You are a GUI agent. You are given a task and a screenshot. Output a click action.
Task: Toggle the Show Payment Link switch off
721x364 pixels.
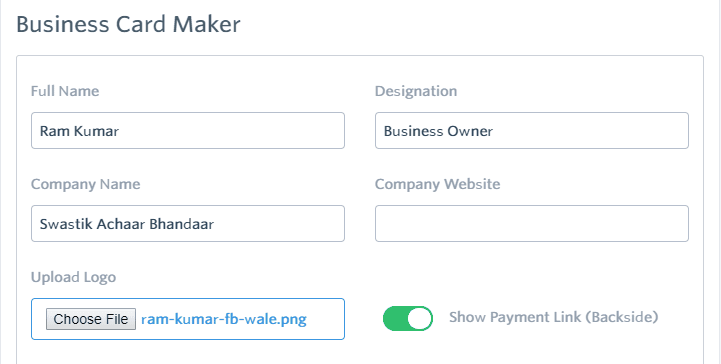(x=408, y=318)
